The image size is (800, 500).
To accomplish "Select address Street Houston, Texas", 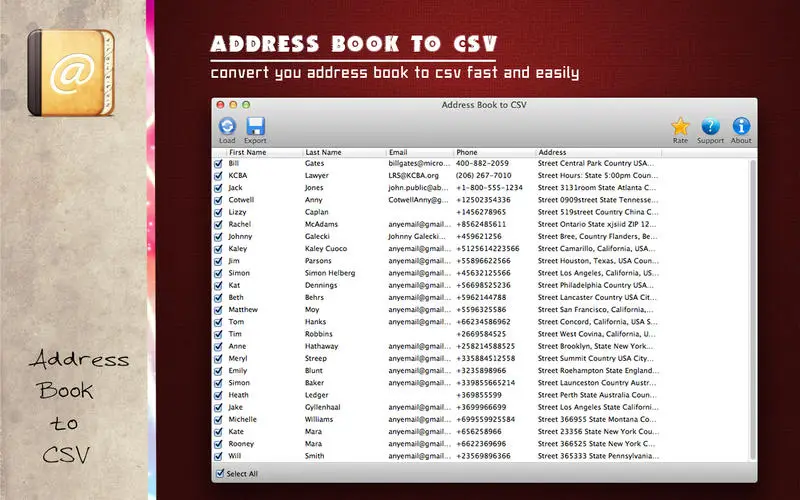I will tap(598, 261).
